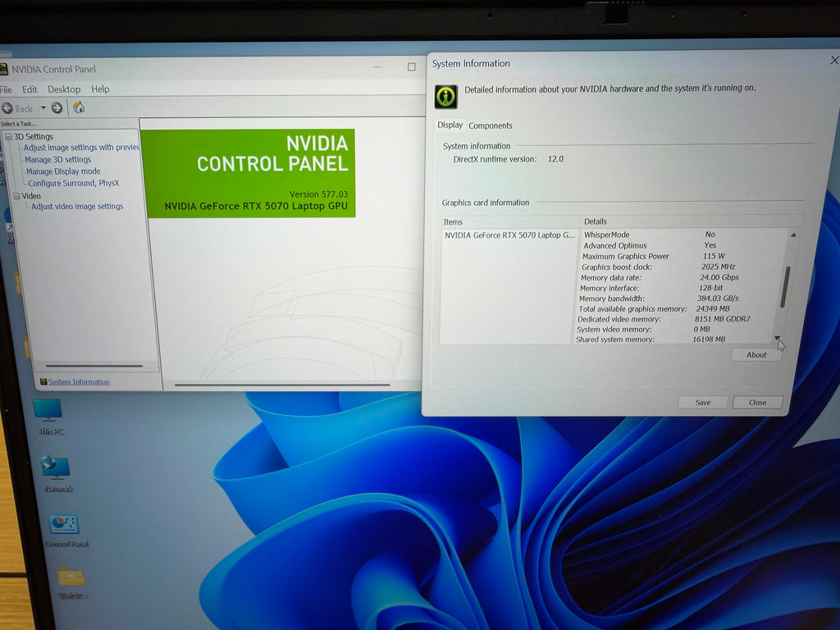This screenshot has width=840, height=630.
Task: Click Version 577.03 text on banner
Action: [318, 194]
